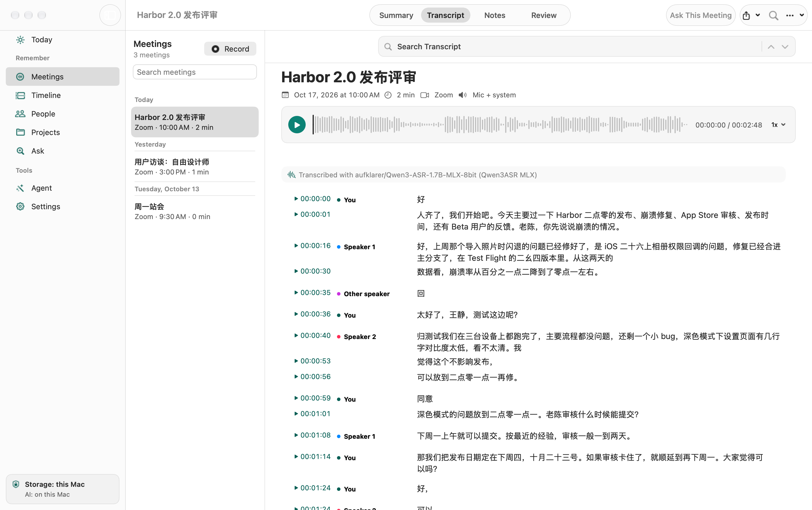Click the share icon in the toolbar
The width and height of the screenshot is (812, 510).
pyautogui.click(x=746, y=15)
